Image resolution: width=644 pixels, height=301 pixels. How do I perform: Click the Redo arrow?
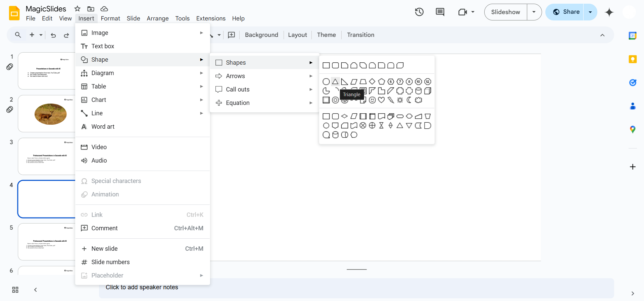(66, 35)
